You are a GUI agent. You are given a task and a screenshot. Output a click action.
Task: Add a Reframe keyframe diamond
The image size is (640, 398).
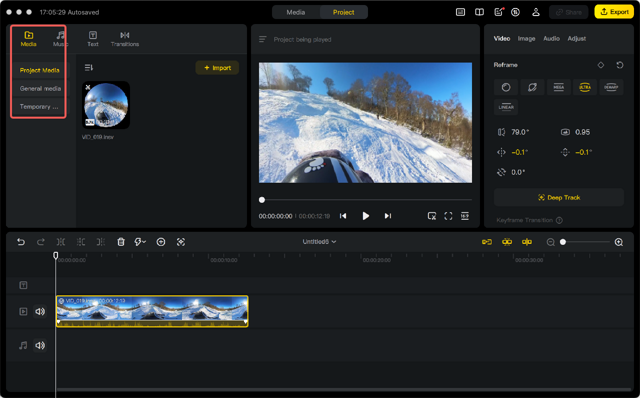(600, 65)
